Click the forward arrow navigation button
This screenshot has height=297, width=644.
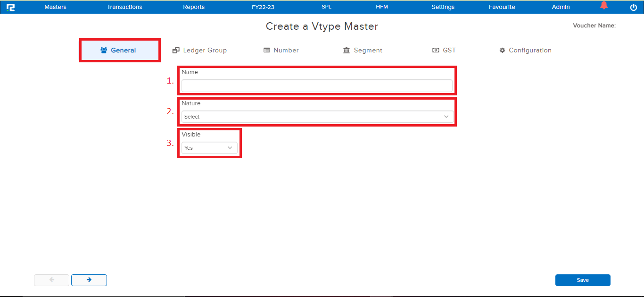[89, 280]
